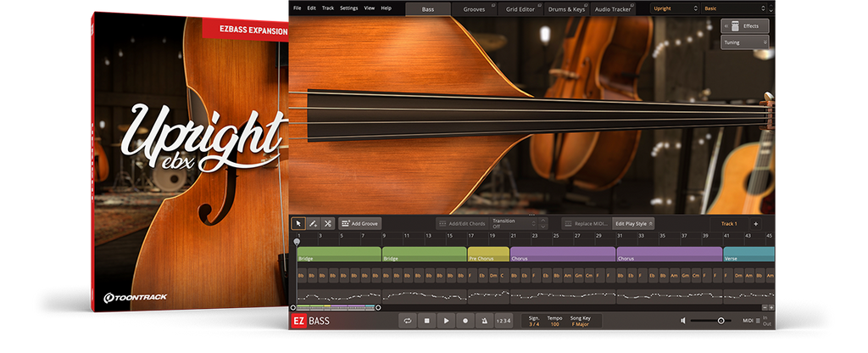Viewport: 868px width, 353px height.
Task: Select the second green Bridge block
Action: 425,255
